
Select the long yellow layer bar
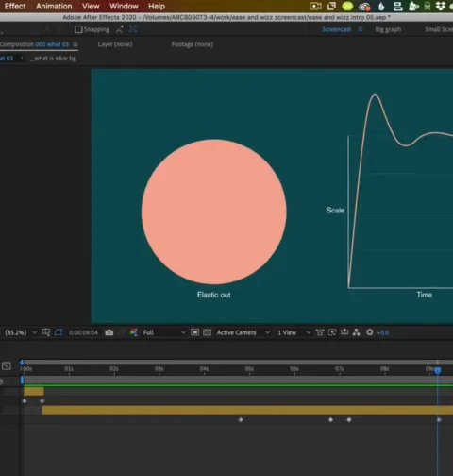click(x=247, y=410)
